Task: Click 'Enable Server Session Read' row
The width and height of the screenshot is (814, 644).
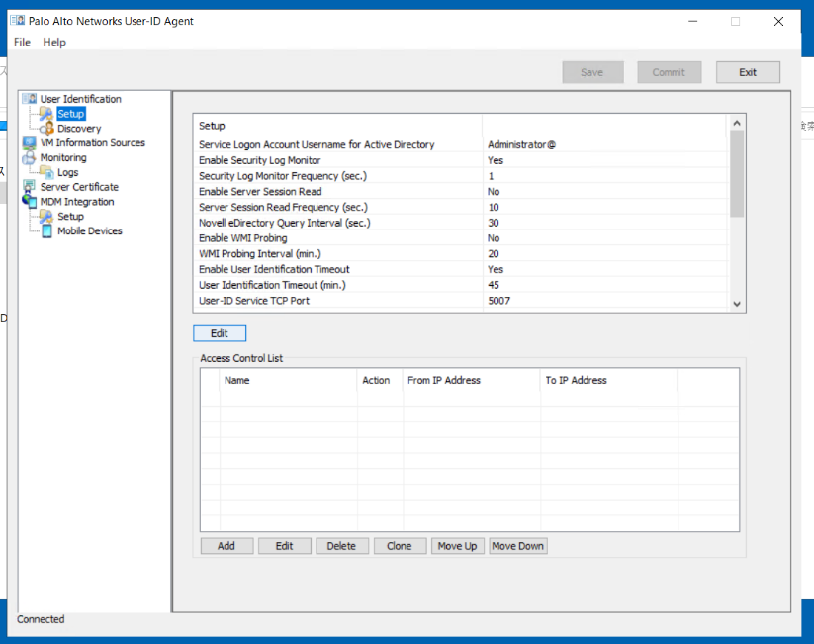Action: tap(462, 192)
